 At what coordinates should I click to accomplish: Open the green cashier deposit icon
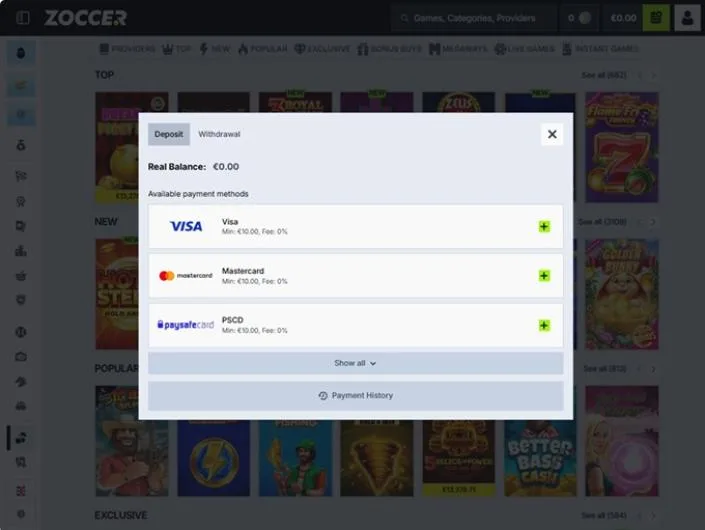[656, 18]
